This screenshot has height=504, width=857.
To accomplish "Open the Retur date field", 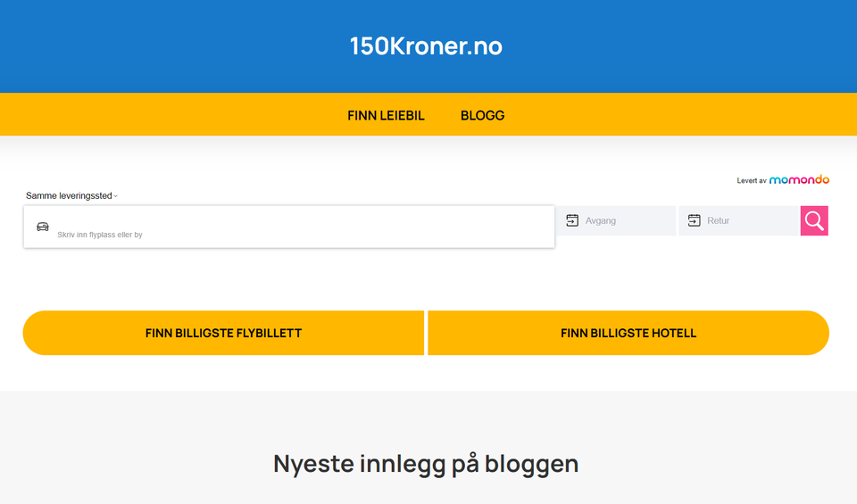I will click(x=738, y=220).
